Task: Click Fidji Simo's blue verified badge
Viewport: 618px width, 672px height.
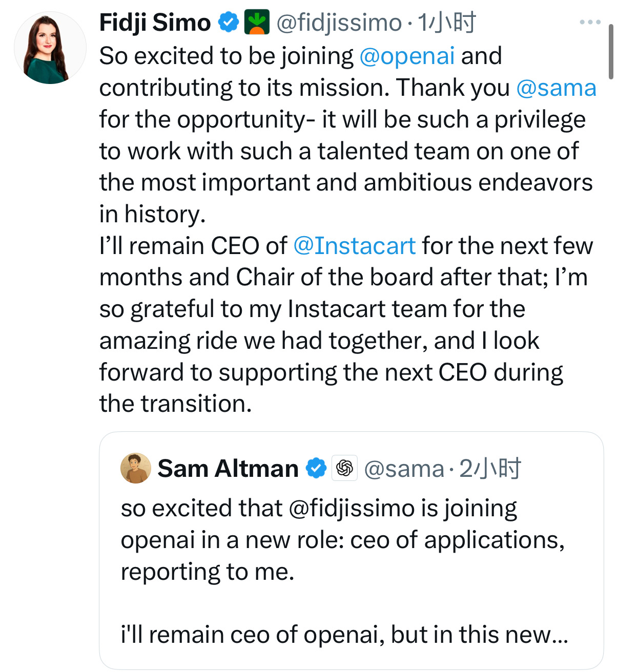Action: coord(229,23)
